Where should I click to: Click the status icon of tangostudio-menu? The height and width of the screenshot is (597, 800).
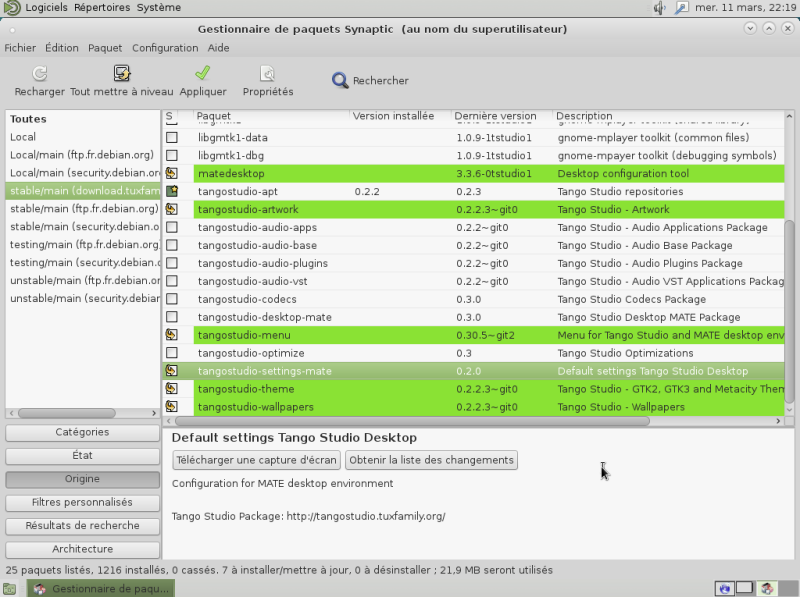click(x=172, y=335)
